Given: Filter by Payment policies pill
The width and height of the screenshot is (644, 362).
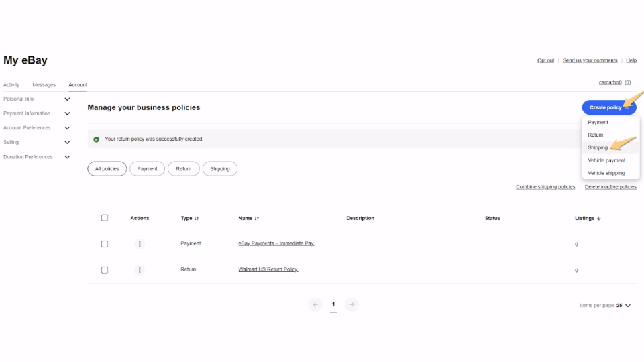Looking at the screenshot, I should tap(147, 169).
